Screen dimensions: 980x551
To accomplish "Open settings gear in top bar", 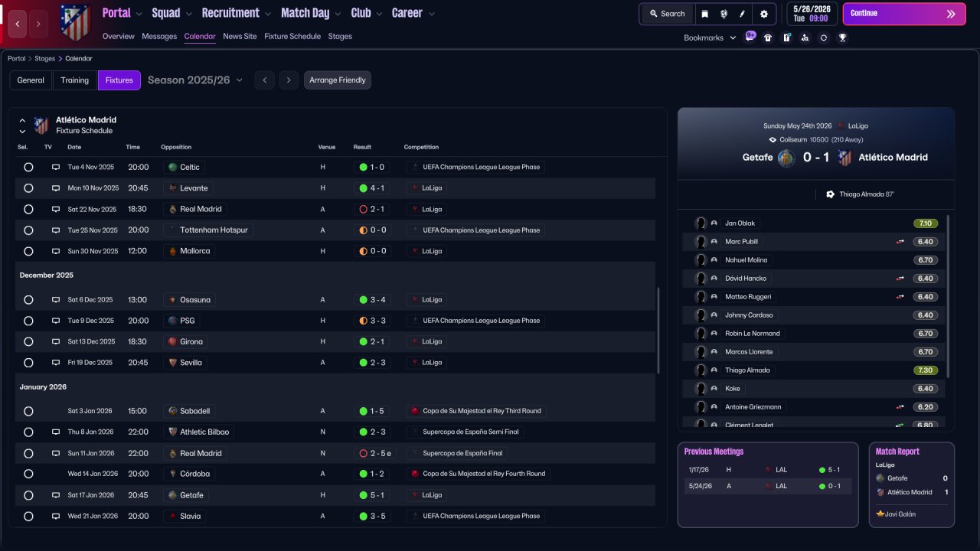I will pyautogui.click(x=764, y=14).
